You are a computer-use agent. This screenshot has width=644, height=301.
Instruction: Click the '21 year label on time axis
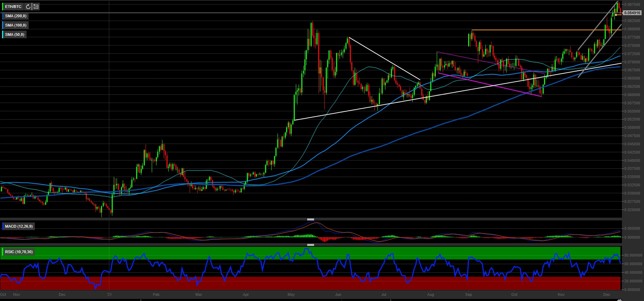click(x=109, y=294)
